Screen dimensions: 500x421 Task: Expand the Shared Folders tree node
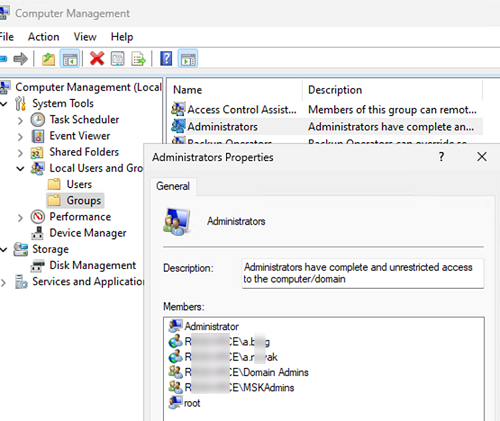coord(20,153)
